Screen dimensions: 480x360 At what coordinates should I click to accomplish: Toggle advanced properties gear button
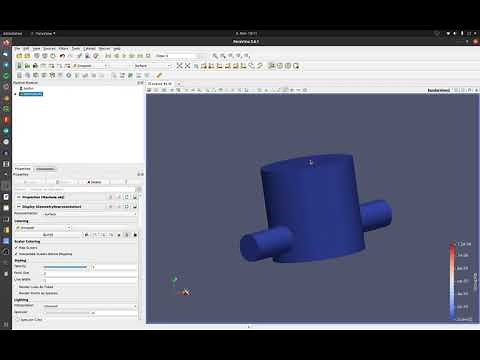click(x=139, y=189)
